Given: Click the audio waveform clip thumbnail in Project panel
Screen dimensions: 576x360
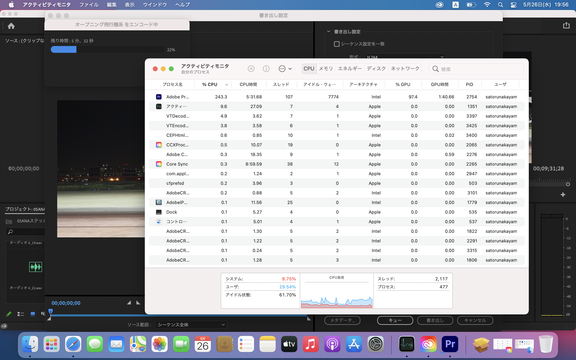Looking at the screenshot, I should [35, 267].
